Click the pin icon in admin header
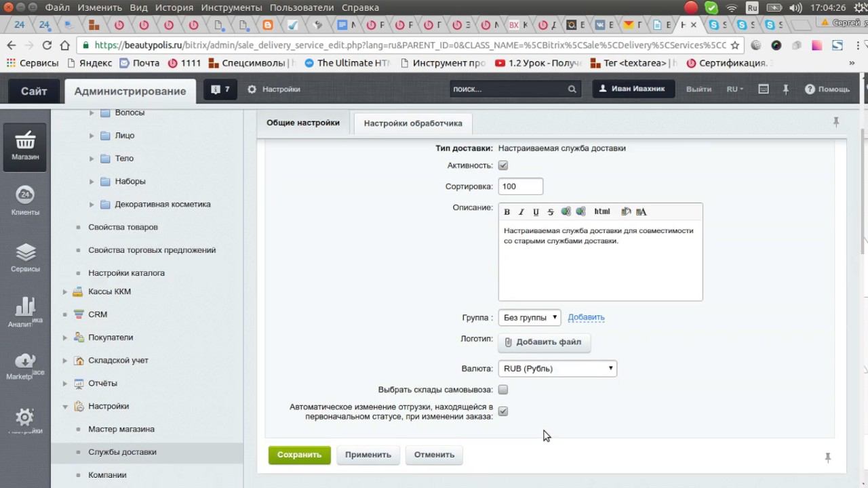Screen dimensions: 868x488 point(785,89)
